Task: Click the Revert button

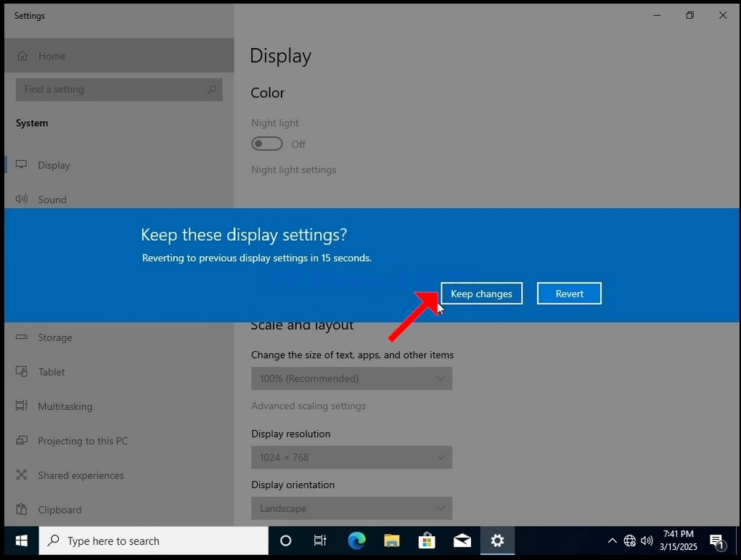Action: pos(569,294)
